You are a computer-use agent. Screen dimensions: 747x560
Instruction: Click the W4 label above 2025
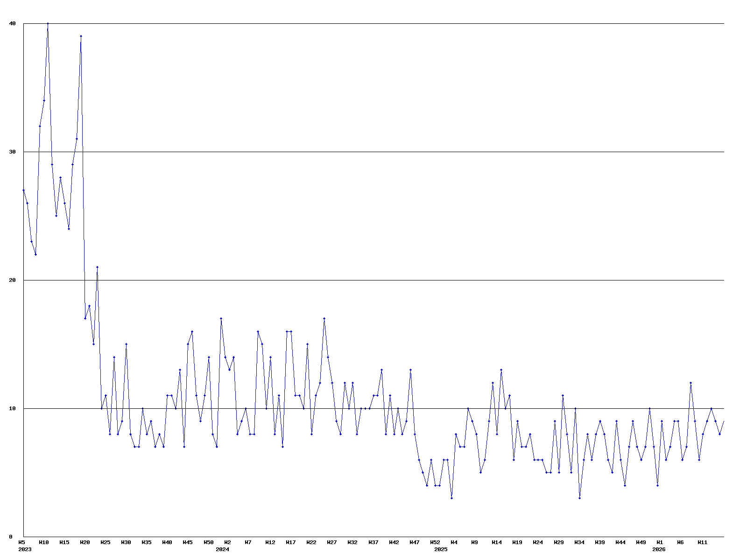454,542
